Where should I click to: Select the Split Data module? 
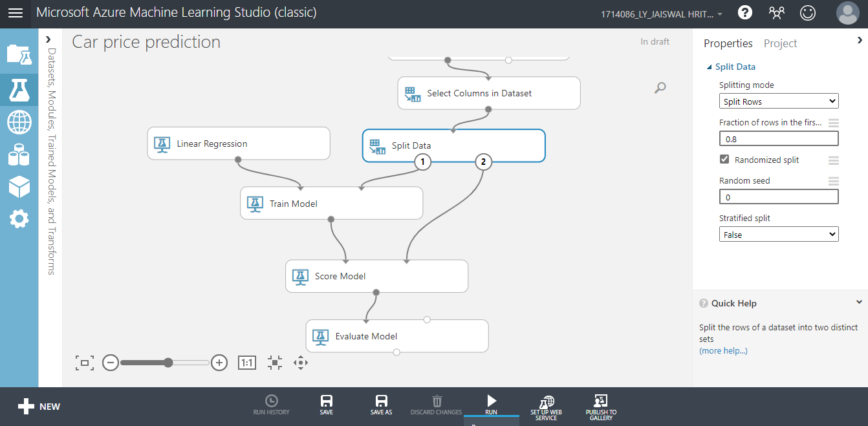453,145
